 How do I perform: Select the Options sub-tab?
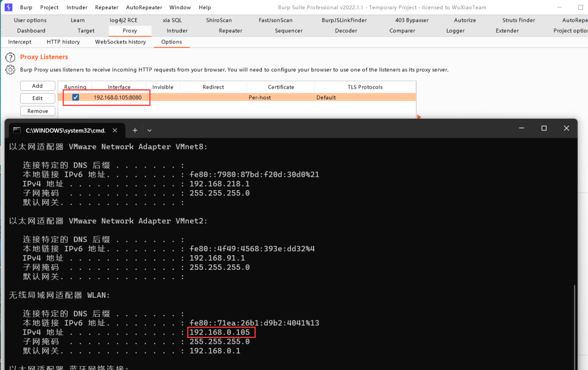(x=171, y=42)
